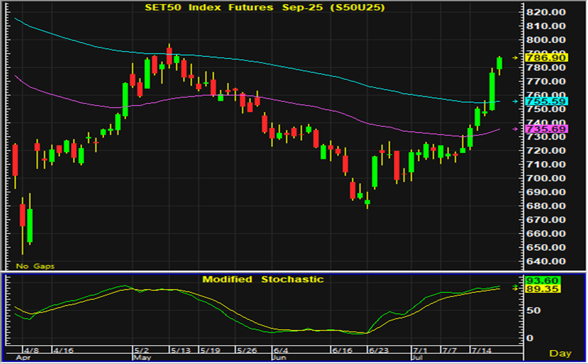Screen dimensions: 588x364
Task: Click the 820.00 level on price axis
Action: [x=547, y=12]
